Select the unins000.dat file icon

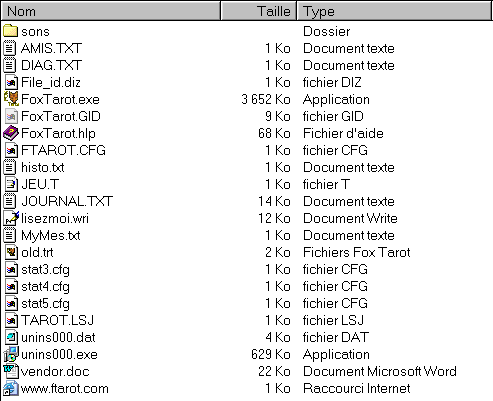coord(11,337)
